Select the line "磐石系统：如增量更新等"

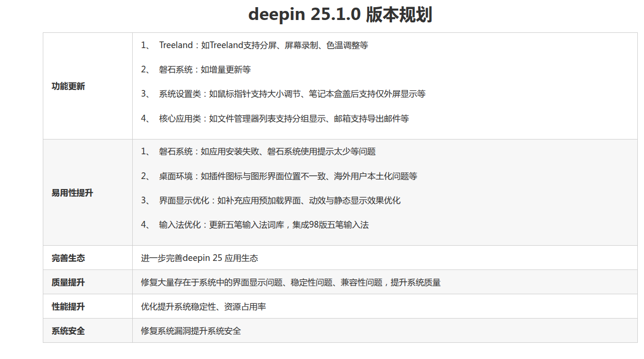pyautogui.click(x=205, y=70)
